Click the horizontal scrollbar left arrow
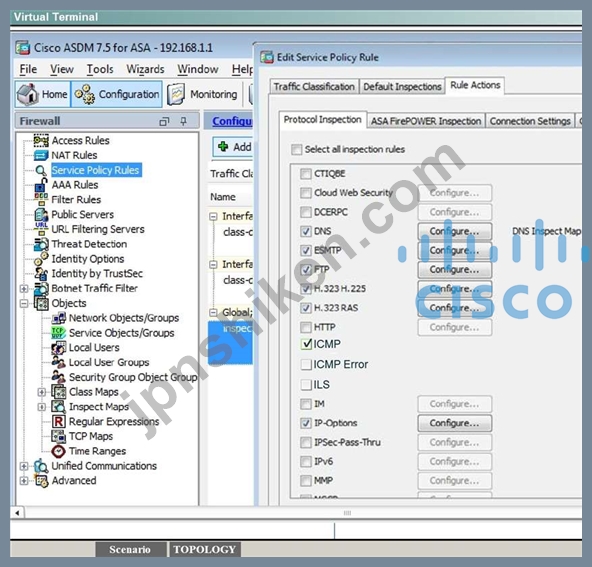 point(17,513)
